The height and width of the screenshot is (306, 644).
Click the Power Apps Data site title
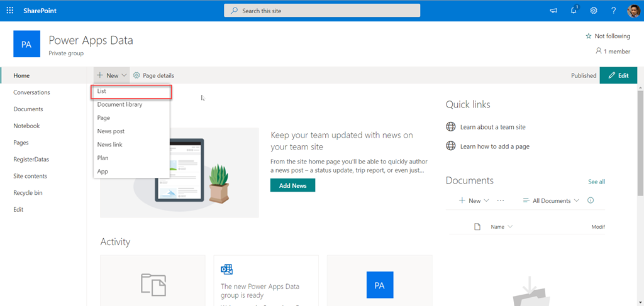(91, 40)
